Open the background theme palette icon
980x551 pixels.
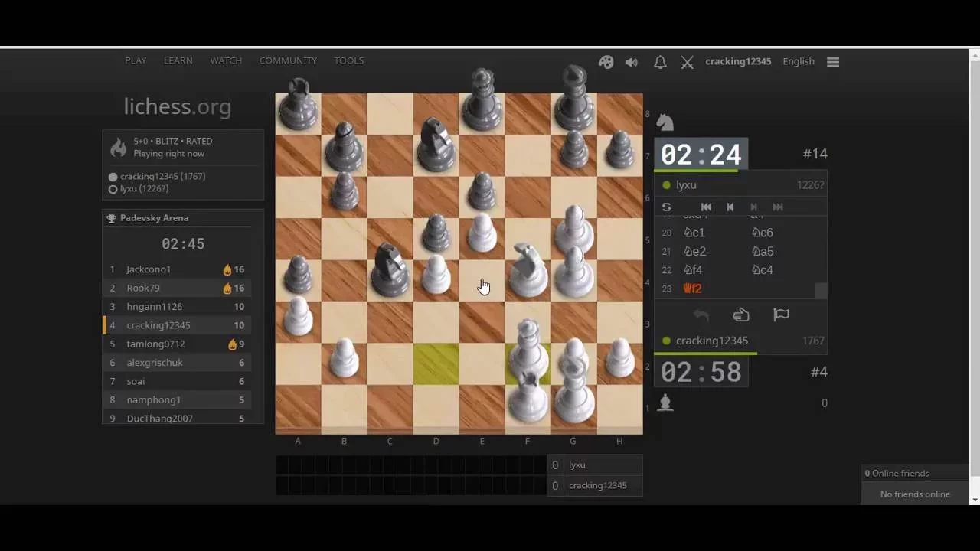[x=606, y=62]
